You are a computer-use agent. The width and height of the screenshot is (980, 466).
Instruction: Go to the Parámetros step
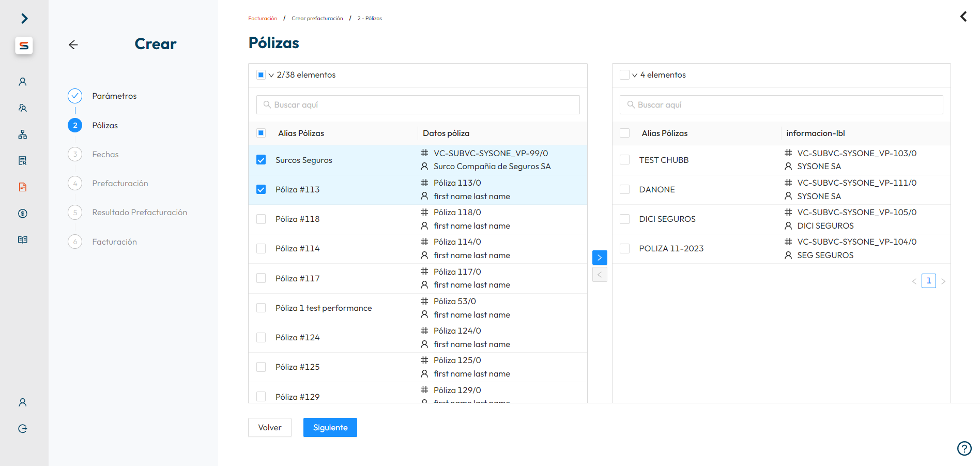[x=114, y=96]
